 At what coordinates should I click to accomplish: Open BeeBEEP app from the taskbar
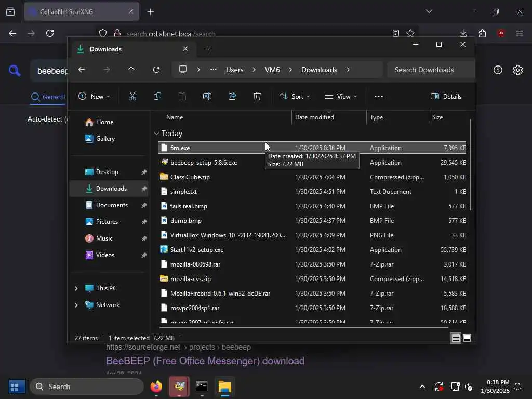coord(179,387)
